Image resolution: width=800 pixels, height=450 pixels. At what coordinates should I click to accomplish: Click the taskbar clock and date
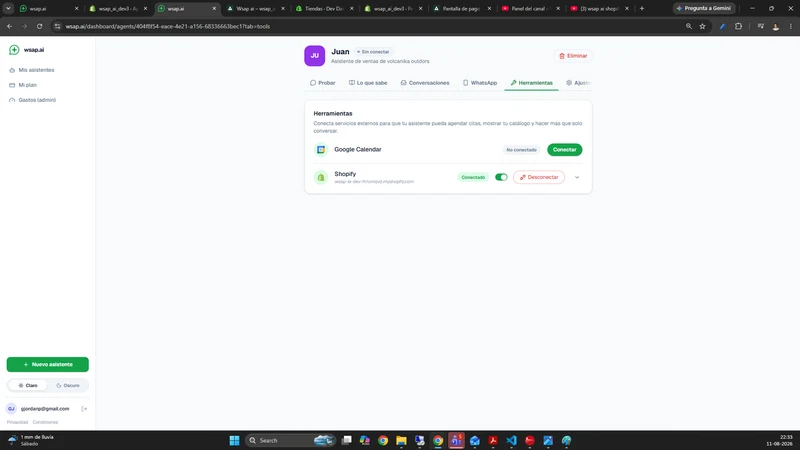point(779,440)
